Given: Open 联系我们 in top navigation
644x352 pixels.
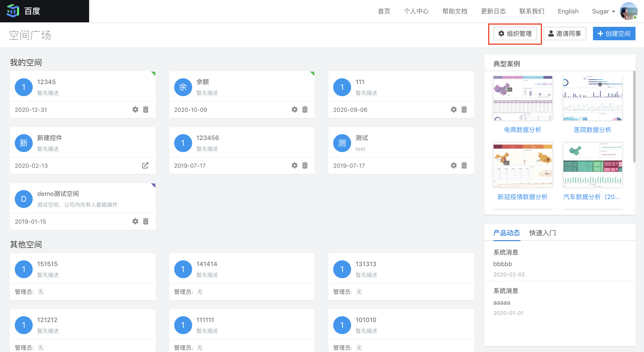Looking at the screenshot, I should (x=532, y=11).
